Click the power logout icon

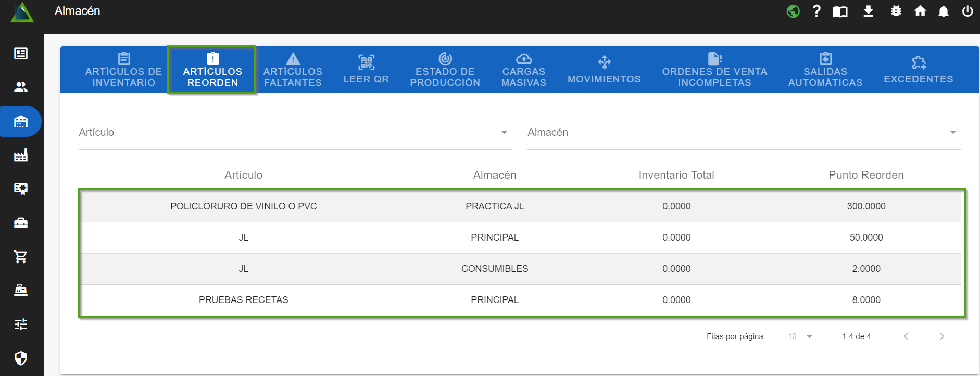tap(967, 11)
